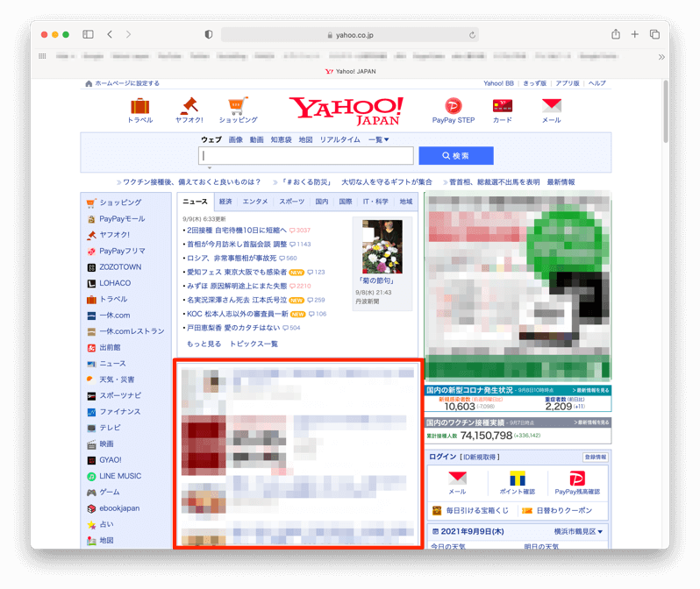The height and width of the screenshot is (589, 700).
Task: Reload the page with the refresh icon
Action: point(472,35)
